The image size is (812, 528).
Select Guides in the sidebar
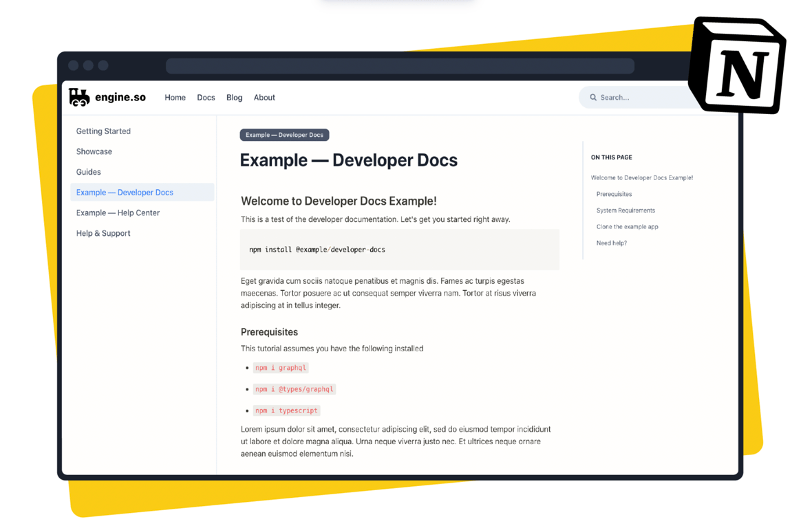[89, 172]
